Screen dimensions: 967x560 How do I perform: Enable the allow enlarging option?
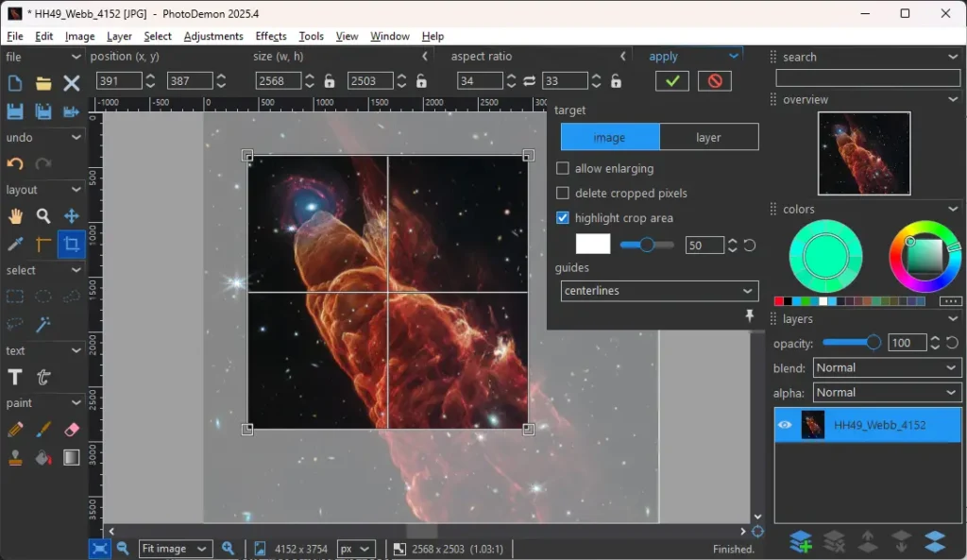(x=563, y=168)
